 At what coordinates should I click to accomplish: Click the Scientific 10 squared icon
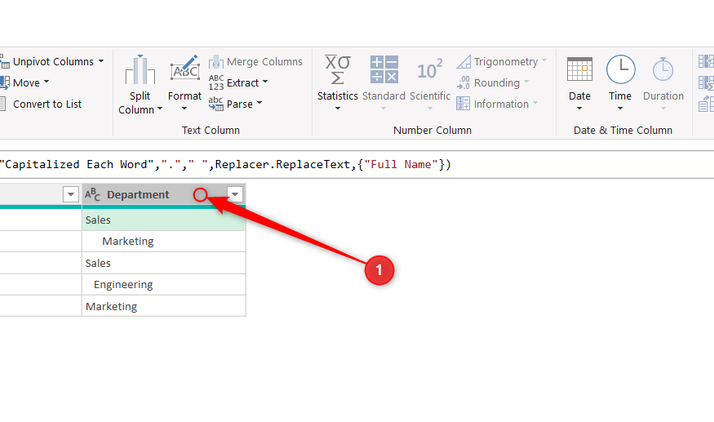point(429,70)
